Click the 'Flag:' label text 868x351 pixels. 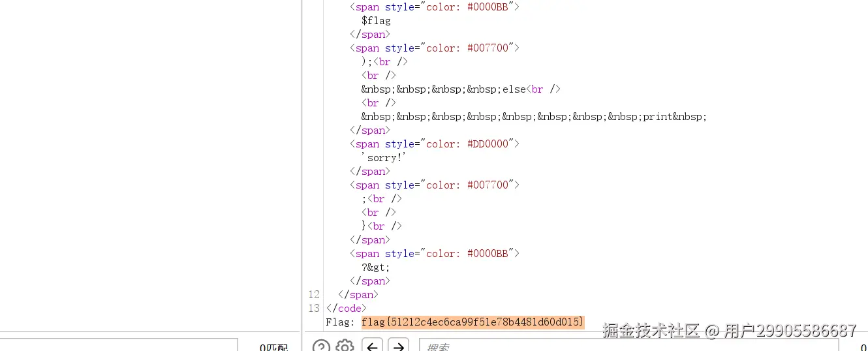pyautogui.click(x=340, y=322)
